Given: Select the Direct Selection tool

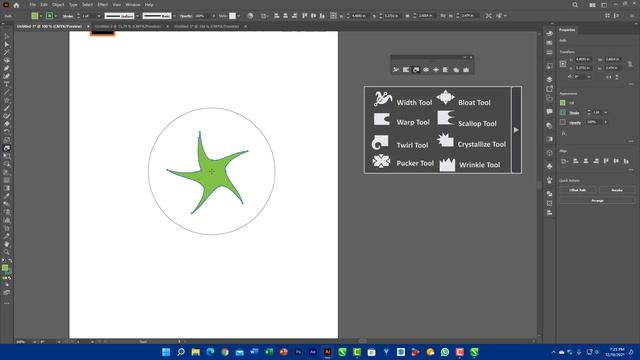Looking at the screenshot, I should point(7,44).
